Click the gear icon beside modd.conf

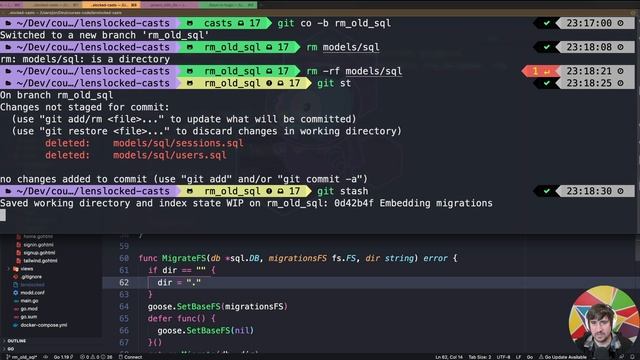16,293
